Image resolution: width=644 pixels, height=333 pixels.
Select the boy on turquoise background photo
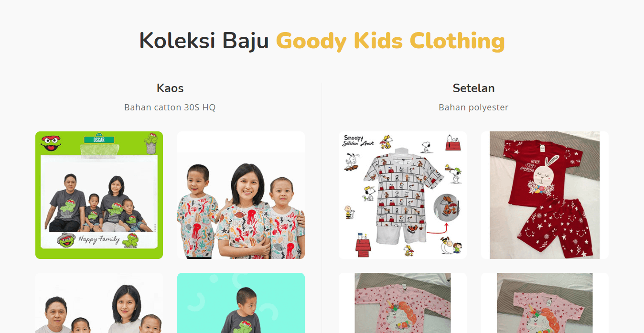[241, 303]
